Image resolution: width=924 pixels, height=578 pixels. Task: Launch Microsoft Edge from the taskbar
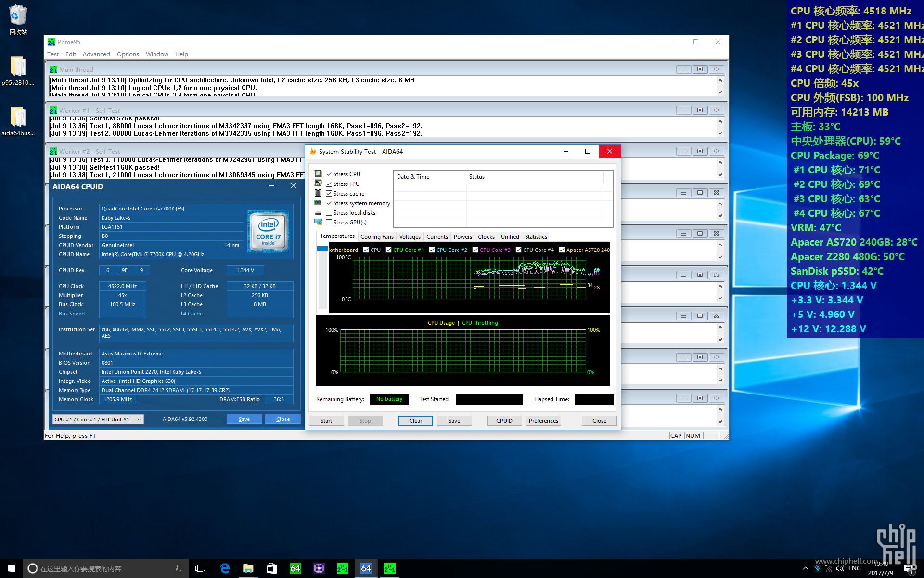[225, 568]
